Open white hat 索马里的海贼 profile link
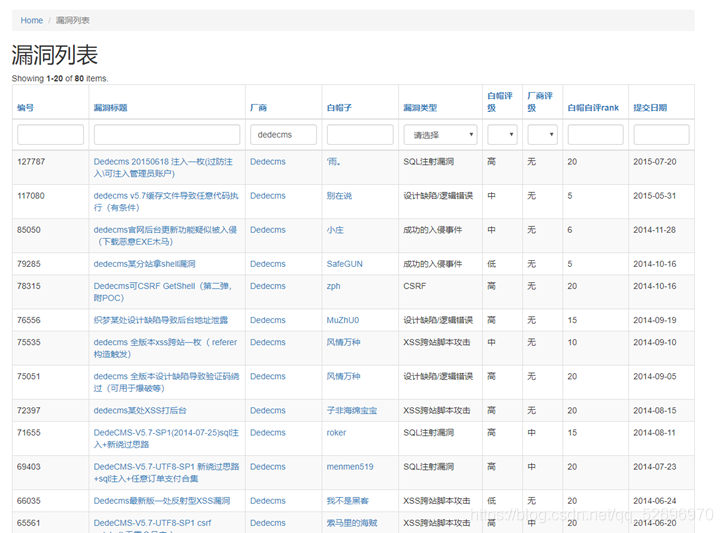The height and width of the screenshot is (533, 723). coord(352,523)
